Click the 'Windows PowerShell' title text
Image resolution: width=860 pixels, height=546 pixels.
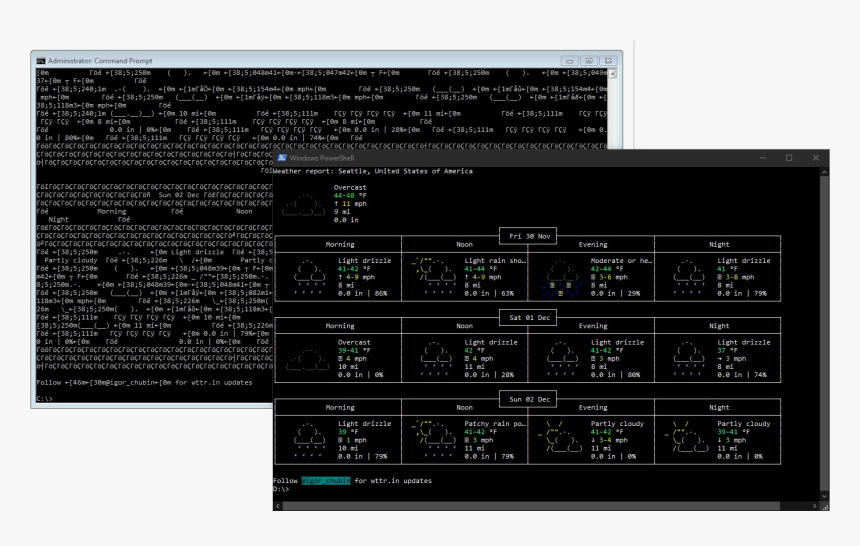pos(322,158)
